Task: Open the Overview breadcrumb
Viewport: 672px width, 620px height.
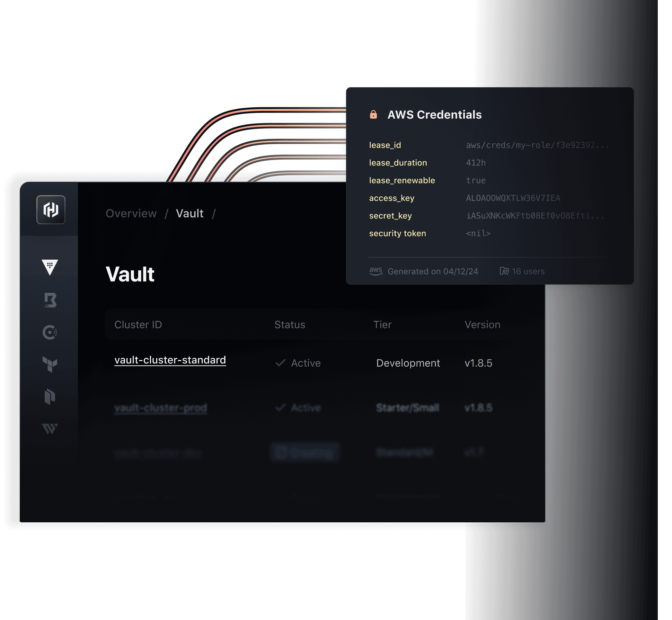Action: 131,213
